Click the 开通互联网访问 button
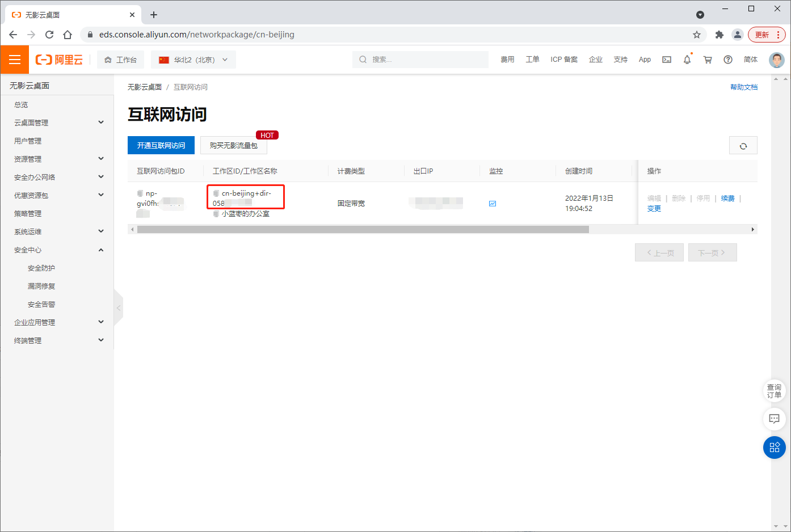 click(x=161, y=145)
